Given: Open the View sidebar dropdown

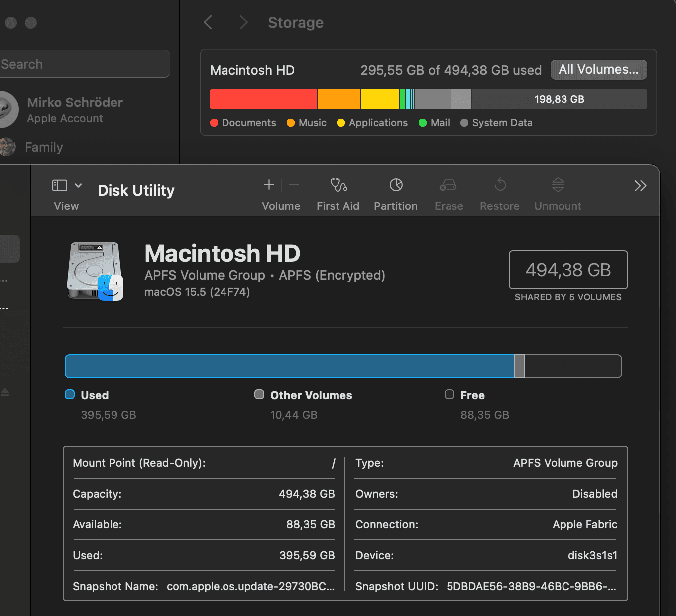Looking at the screenshot, I should point(67,186).
